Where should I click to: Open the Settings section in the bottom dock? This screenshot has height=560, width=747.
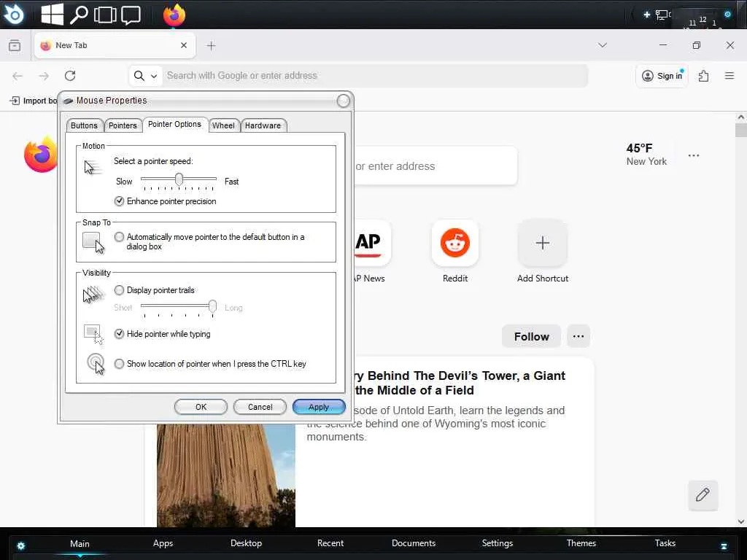coord(498,543)
